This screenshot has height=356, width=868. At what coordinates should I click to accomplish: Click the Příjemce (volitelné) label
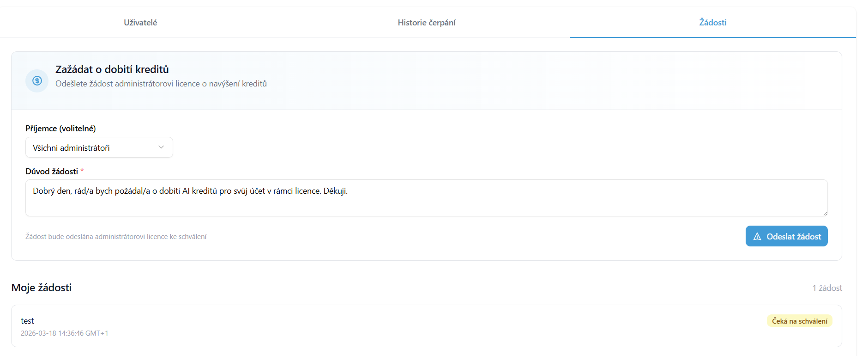(x=60, y=129)
